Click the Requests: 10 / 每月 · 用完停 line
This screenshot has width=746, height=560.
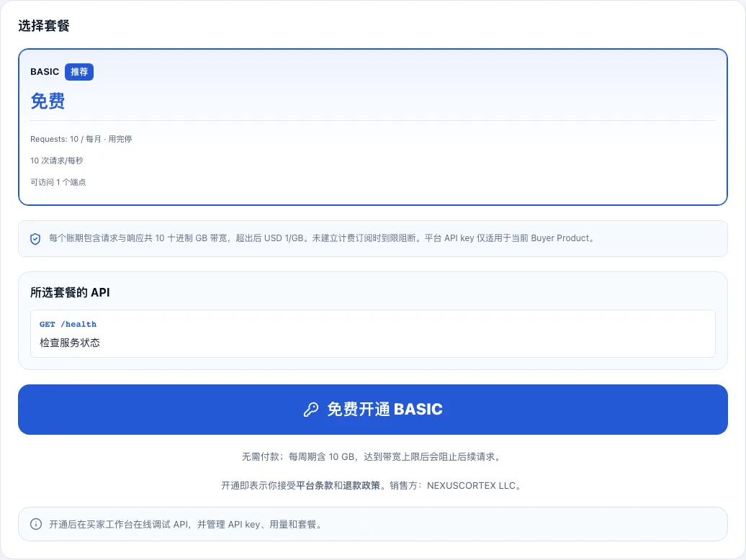[x=81, y=140]
